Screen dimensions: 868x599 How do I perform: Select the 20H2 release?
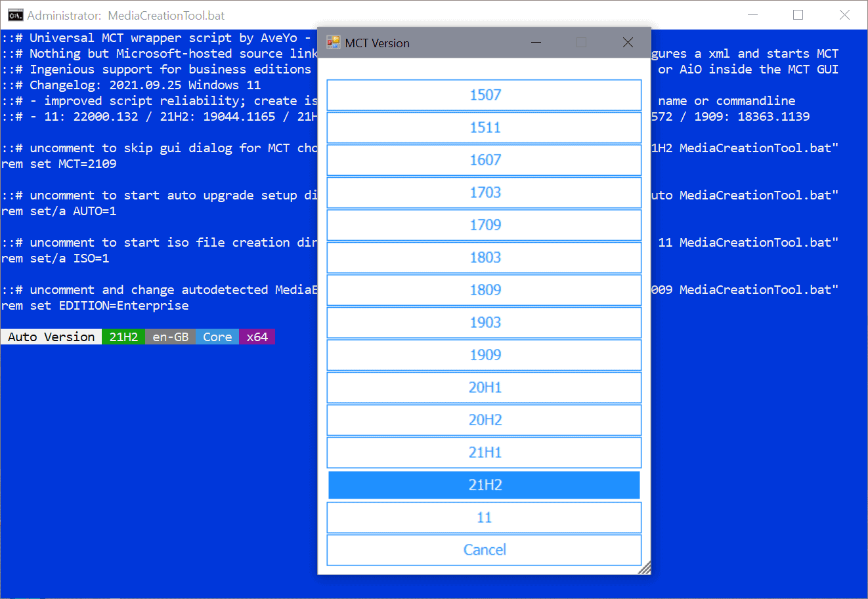pos(484,420)
